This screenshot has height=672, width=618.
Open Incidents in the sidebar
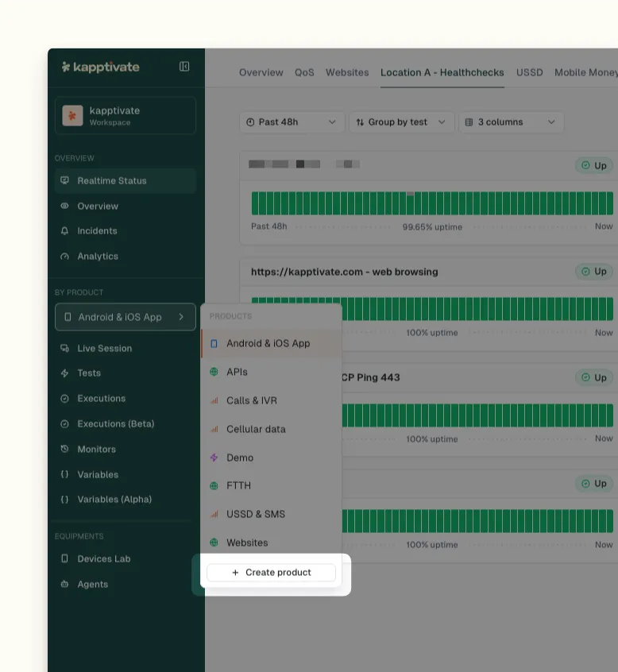click(126, 231)
